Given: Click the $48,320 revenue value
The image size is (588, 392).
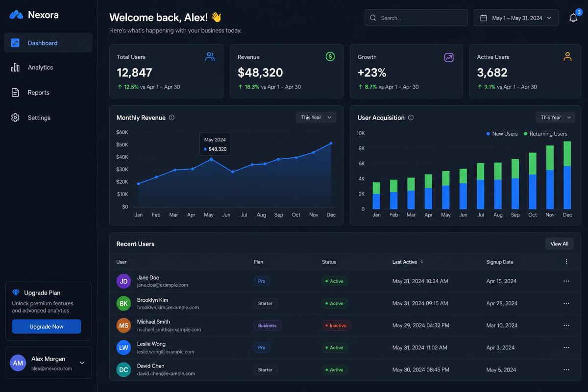Looking at the screenshot, I should tap(260, 73).
